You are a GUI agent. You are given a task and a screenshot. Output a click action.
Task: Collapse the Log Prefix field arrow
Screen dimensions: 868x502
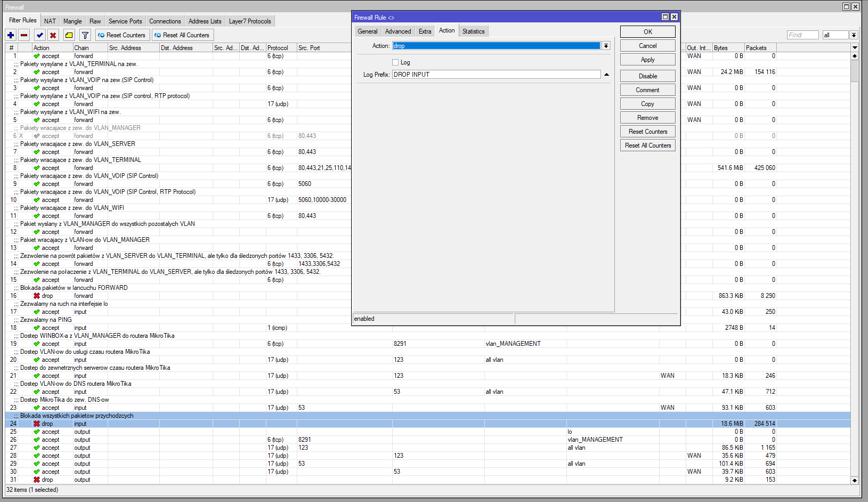[x=606, y=75]
